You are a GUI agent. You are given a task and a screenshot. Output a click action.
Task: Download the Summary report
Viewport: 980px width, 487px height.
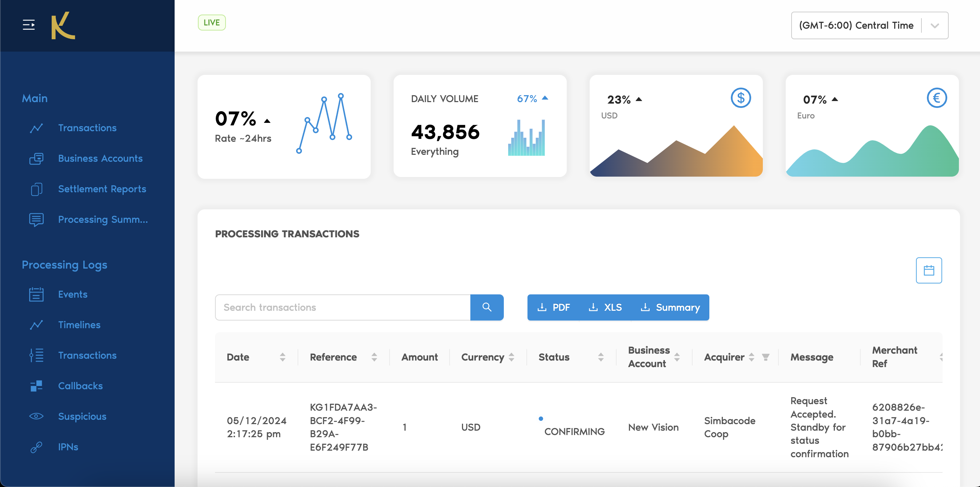tap(670, 307)
